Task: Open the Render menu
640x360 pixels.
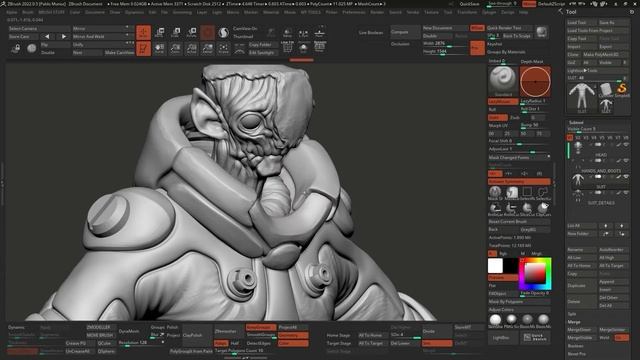Action: click(x=377, y=12)
